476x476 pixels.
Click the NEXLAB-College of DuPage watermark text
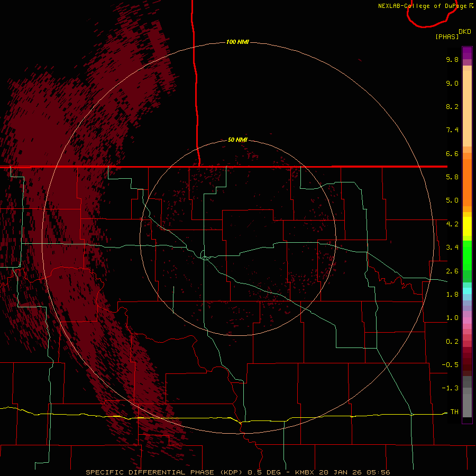pos(423,6)
